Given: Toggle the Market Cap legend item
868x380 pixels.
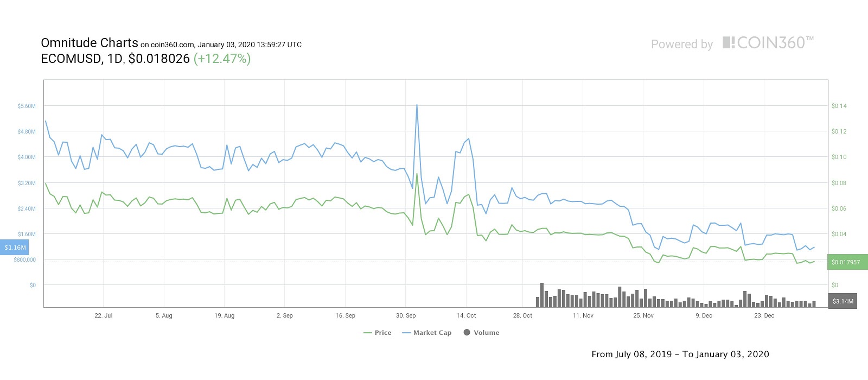Looking at the screenshot, I should click(x=427, y=333).
